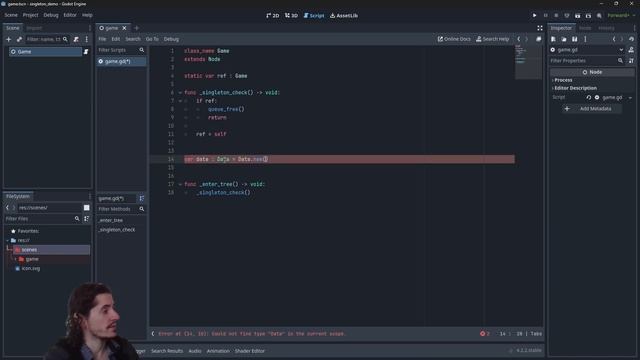The image size is (640, 360).
Task: Run the project with play button
Action: [534, 16]
